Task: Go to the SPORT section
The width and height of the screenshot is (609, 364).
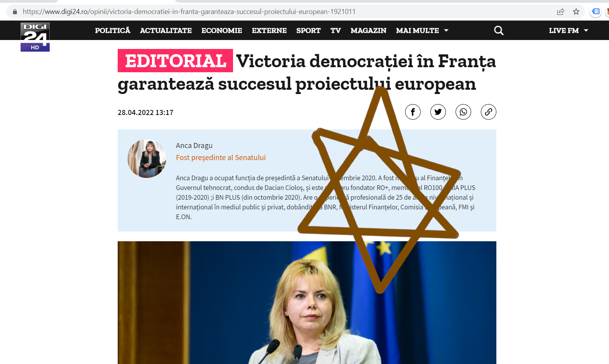Action: 308,30
